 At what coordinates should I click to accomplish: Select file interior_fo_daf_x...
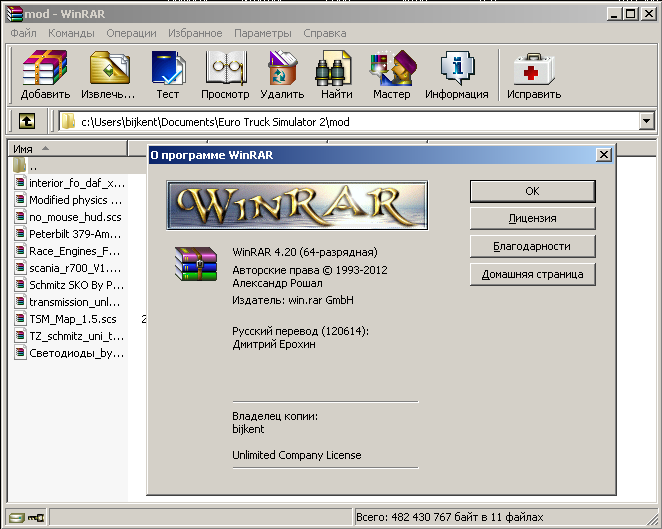[70, 183]
